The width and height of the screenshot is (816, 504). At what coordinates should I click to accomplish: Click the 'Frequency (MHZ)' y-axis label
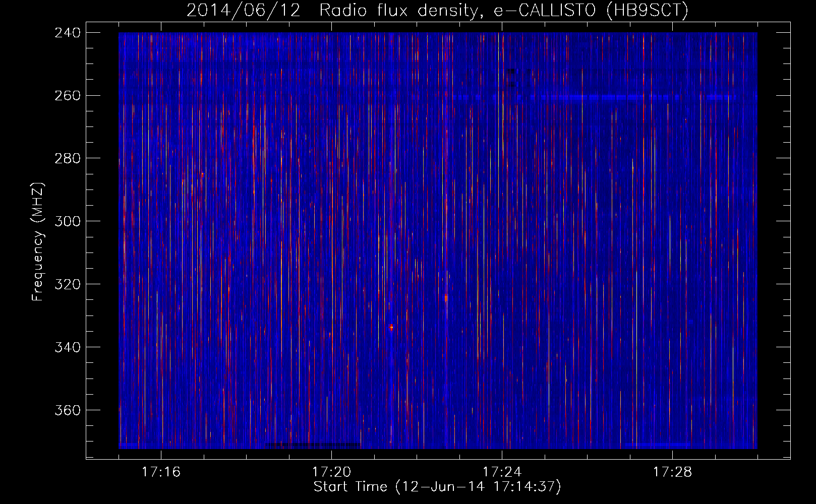coord(38,242)
